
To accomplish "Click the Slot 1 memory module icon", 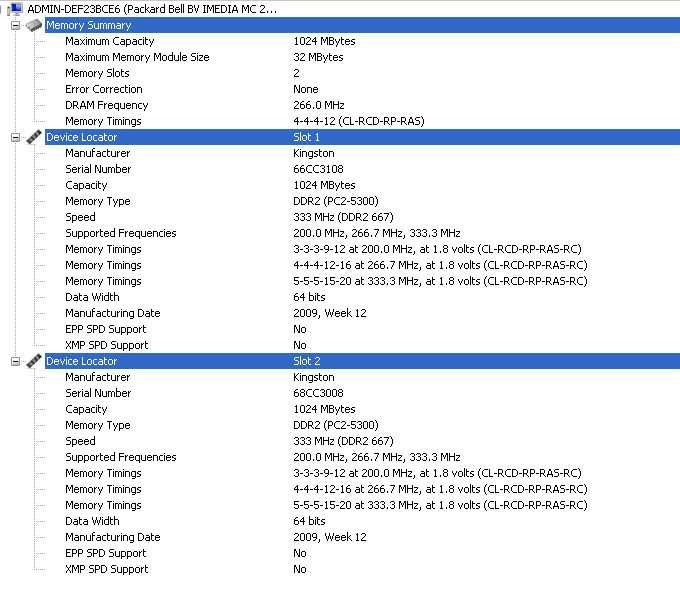I will 33,137.
